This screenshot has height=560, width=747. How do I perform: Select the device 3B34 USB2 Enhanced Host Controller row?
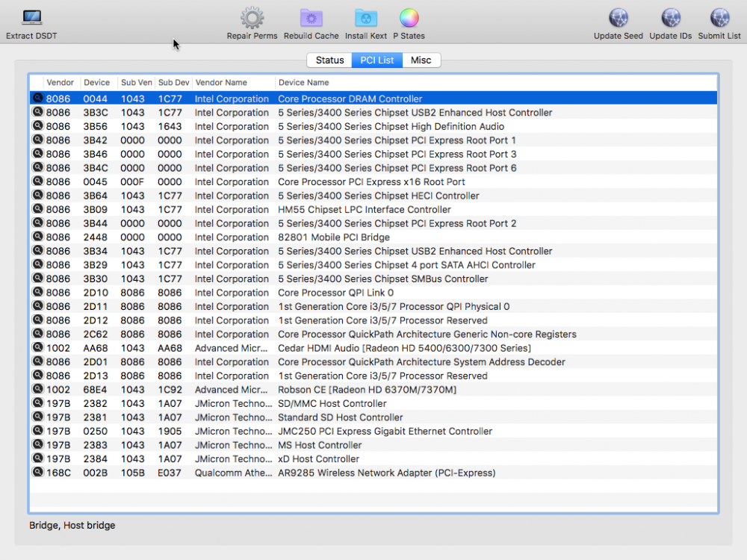(x=373, y=251)
